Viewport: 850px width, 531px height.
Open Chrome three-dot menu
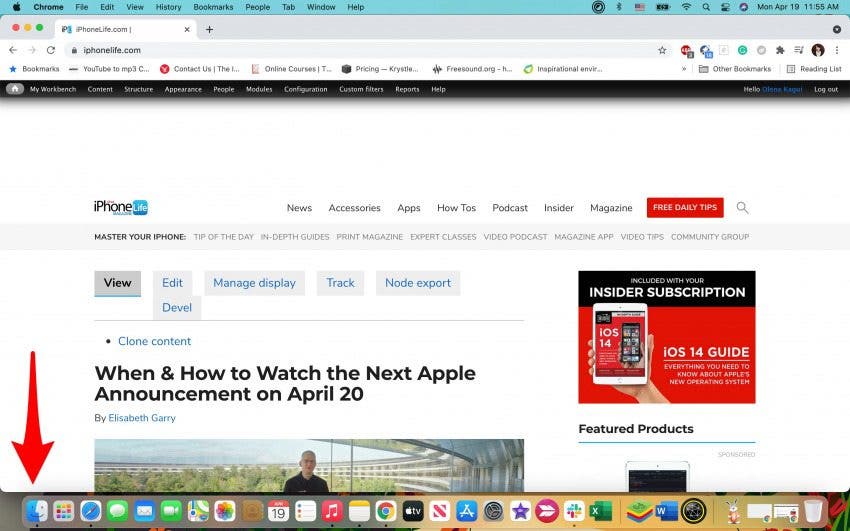(x=836, y=50)
